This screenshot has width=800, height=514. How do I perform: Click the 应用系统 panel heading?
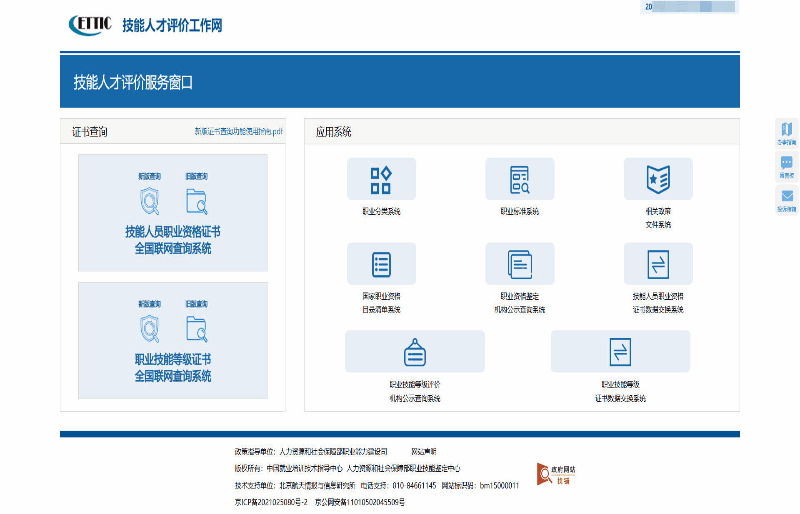click(x=334, y=132)
